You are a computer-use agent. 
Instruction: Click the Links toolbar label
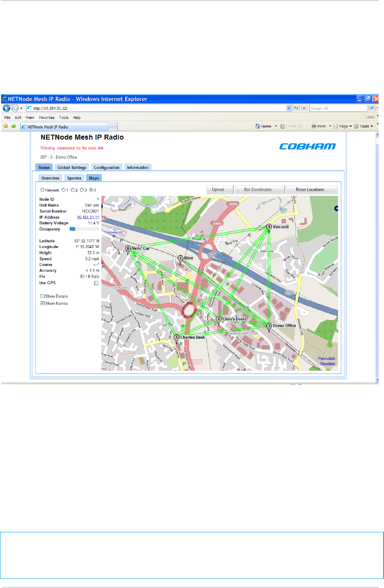click(x=370, y=117)
